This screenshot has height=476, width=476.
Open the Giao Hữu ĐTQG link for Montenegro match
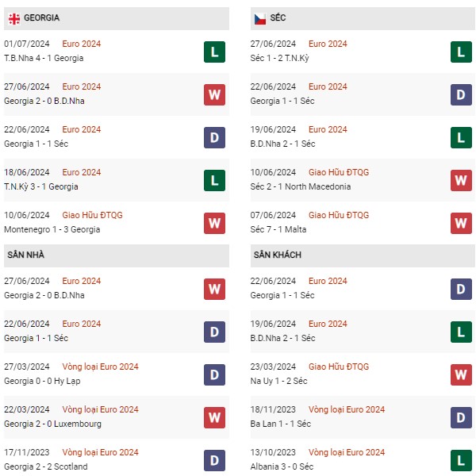[x=92, y=215]
